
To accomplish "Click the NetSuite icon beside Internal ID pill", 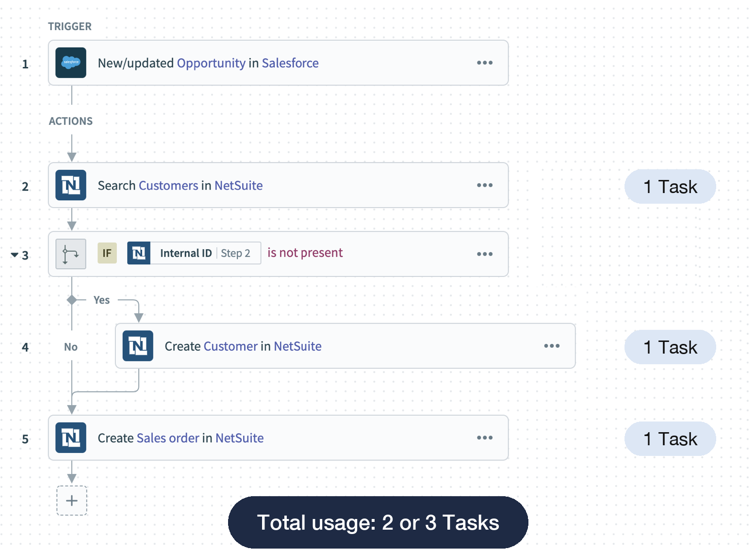I will (x=139, y=253).
